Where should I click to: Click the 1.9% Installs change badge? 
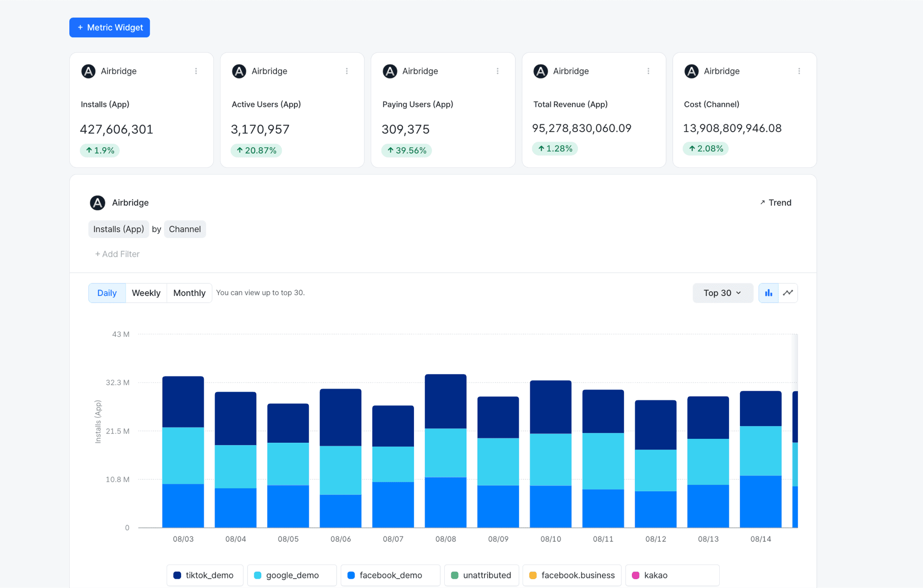pyautogui.click(x=100, y=150)
